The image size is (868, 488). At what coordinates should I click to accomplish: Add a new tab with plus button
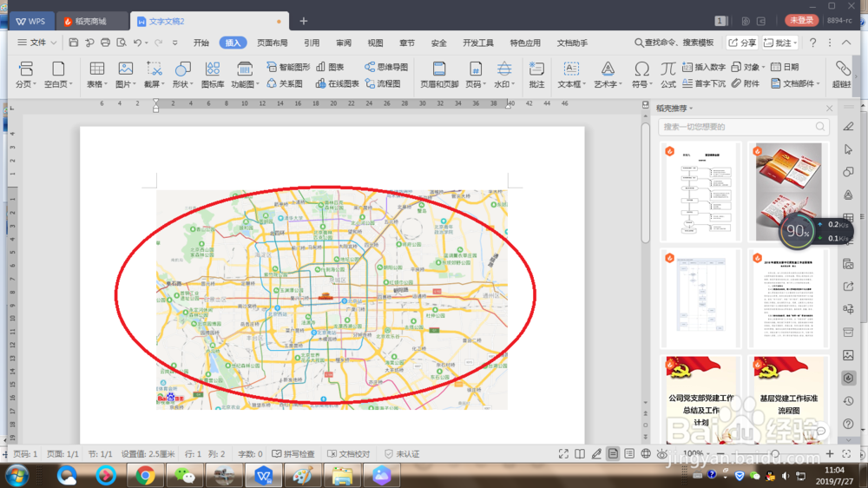point(303,21)
